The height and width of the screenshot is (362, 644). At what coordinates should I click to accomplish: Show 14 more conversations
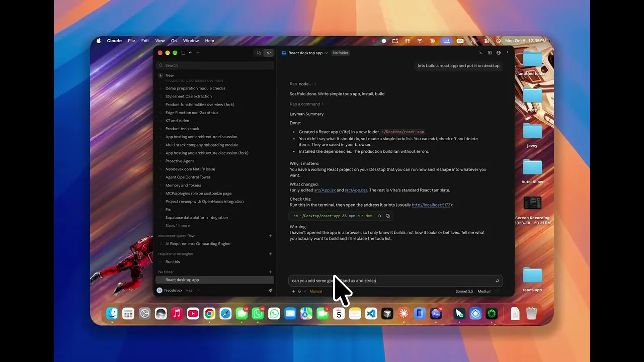click(178, 226)
